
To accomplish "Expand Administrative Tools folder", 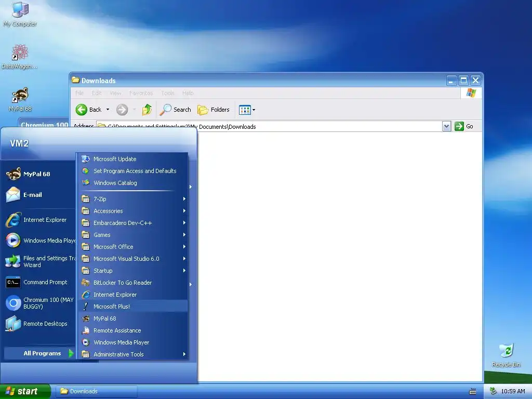I will (x=133, y=354).
